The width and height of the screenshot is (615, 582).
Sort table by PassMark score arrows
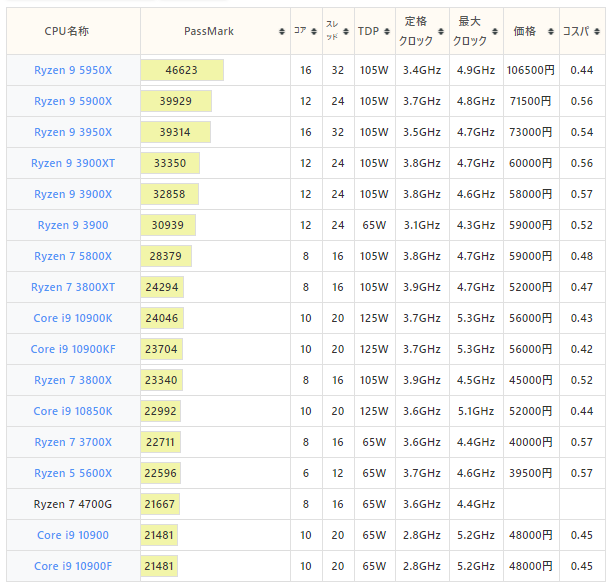tap(282, 31)
